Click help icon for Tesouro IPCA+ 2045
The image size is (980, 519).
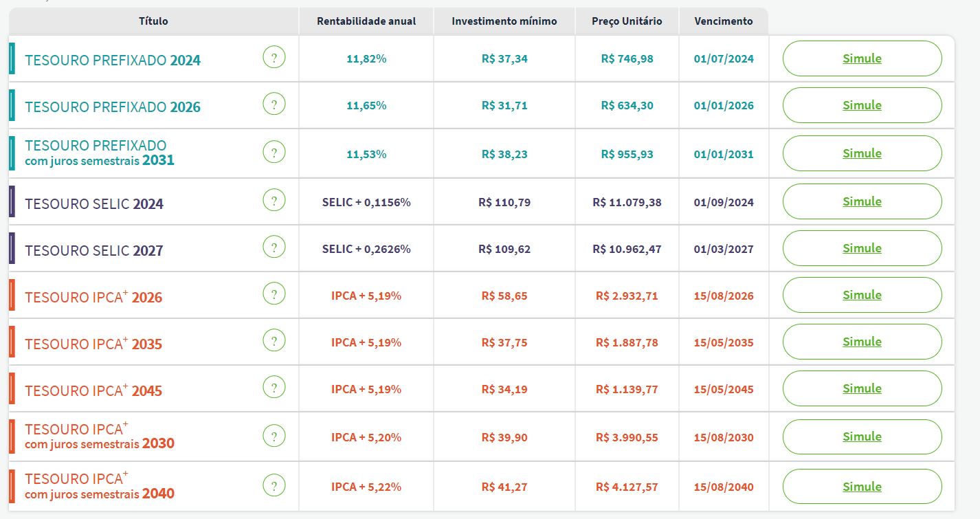click(x=274, y=388)
